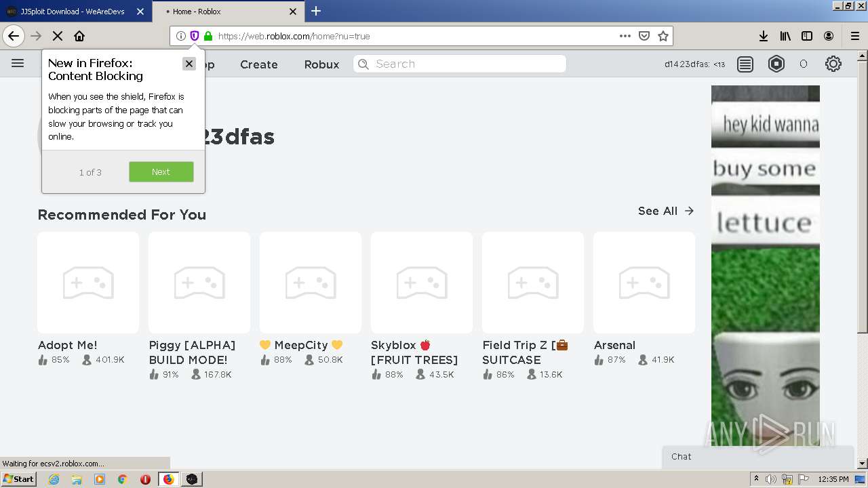Image resolution: width=868 pixels, height=488 pixels.
Task: Open the Firefox home page icon
Action: (79, 36)
